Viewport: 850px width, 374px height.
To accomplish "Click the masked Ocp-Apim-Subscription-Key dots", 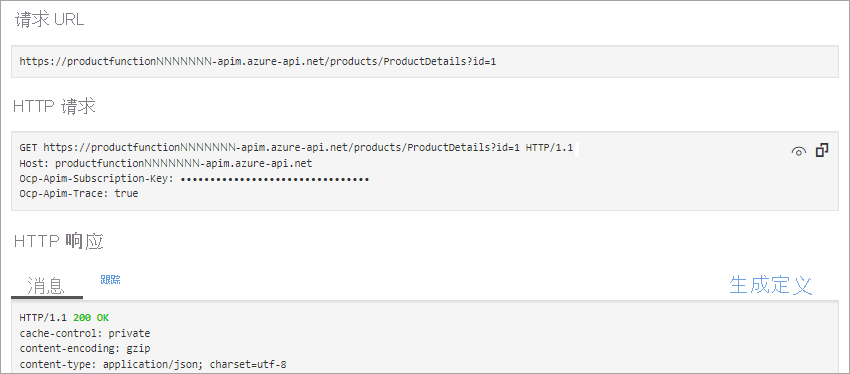I will click(275, 178).
